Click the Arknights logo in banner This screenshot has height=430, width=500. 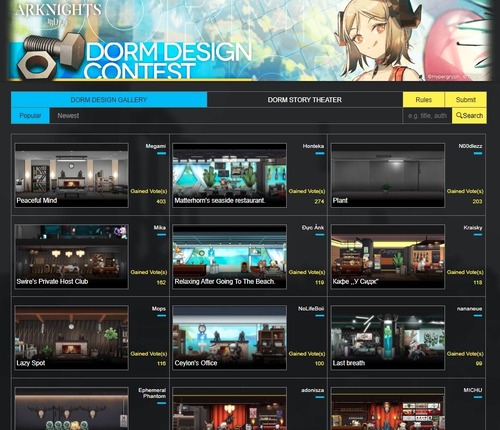58,13
